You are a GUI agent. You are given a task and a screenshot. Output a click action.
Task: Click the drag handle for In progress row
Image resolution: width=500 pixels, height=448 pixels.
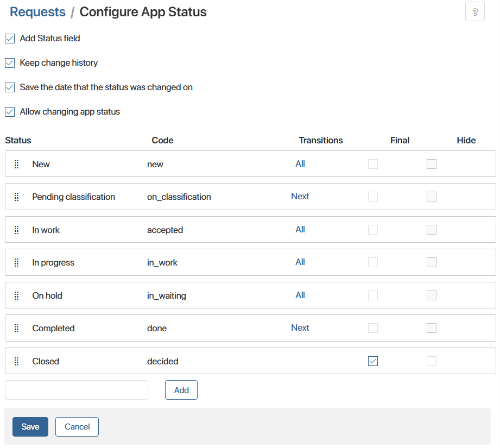coord(16,262)
